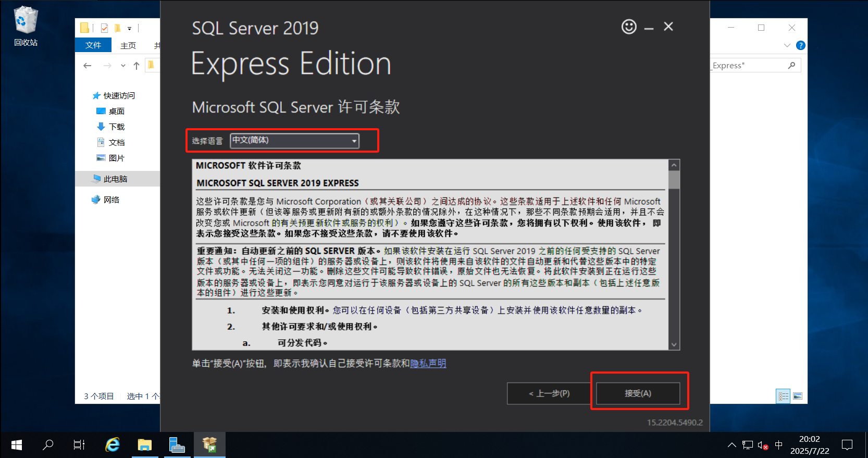Select 桌面 in the navigation pane
Viewport: 868px width, 458px height.
(110, 111)
